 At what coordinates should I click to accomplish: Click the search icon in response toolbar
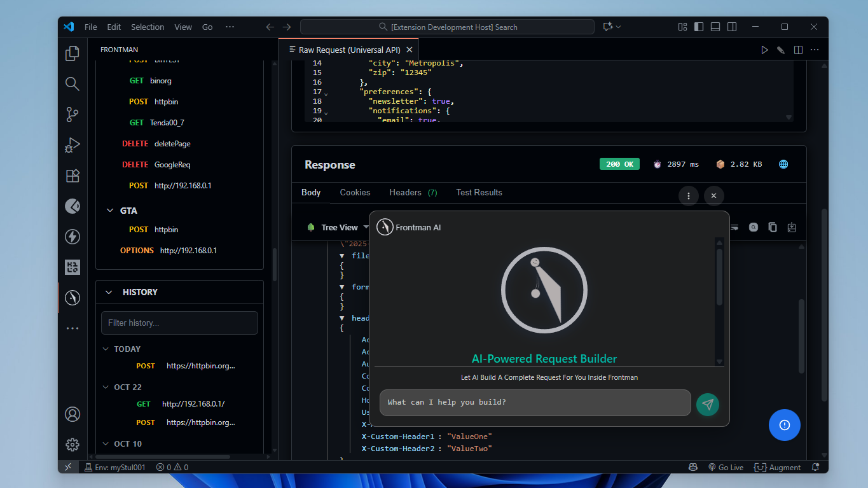tap(754, 227)
